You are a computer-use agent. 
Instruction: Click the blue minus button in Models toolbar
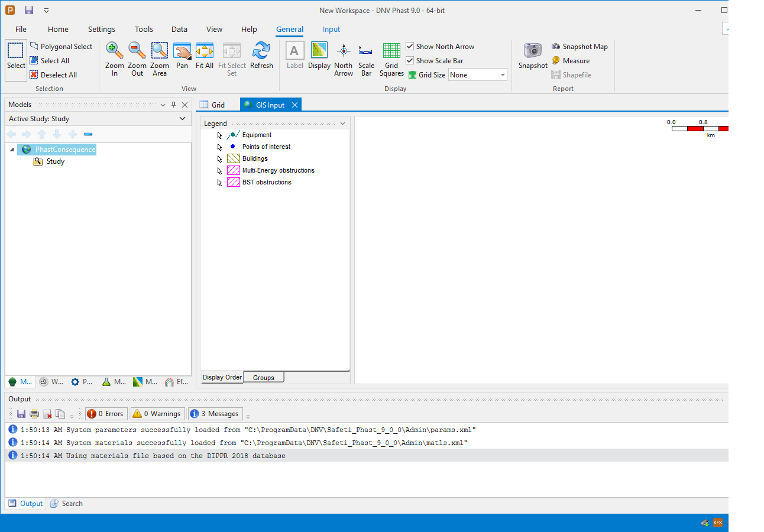pyautogui.click(x=88, y=134)
